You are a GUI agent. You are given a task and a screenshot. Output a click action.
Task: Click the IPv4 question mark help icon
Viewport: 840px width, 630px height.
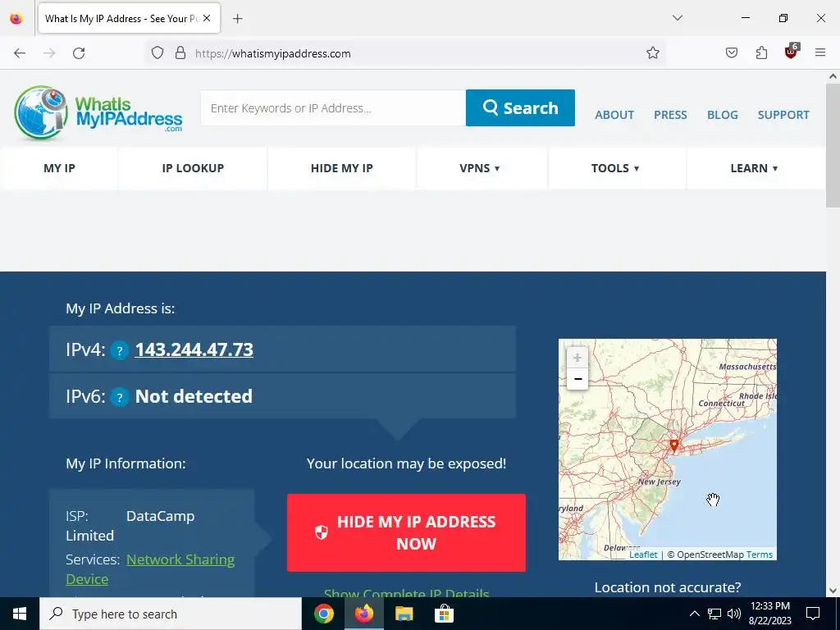pos(120,351)
